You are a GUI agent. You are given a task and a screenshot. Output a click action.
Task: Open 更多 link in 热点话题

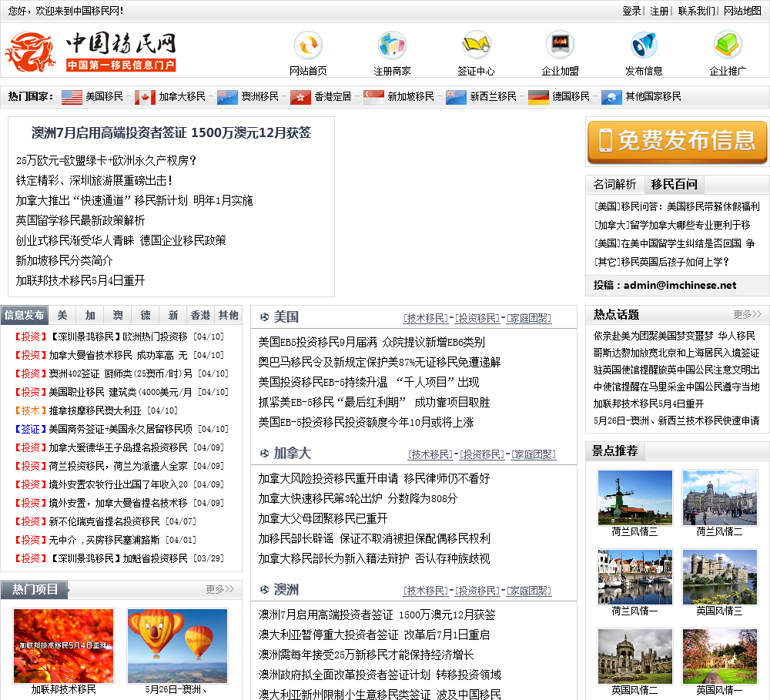coord(747,314)
